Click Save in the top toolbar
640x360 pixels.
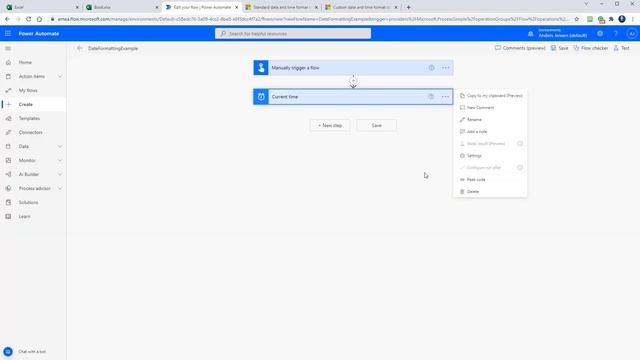(559, 48)
